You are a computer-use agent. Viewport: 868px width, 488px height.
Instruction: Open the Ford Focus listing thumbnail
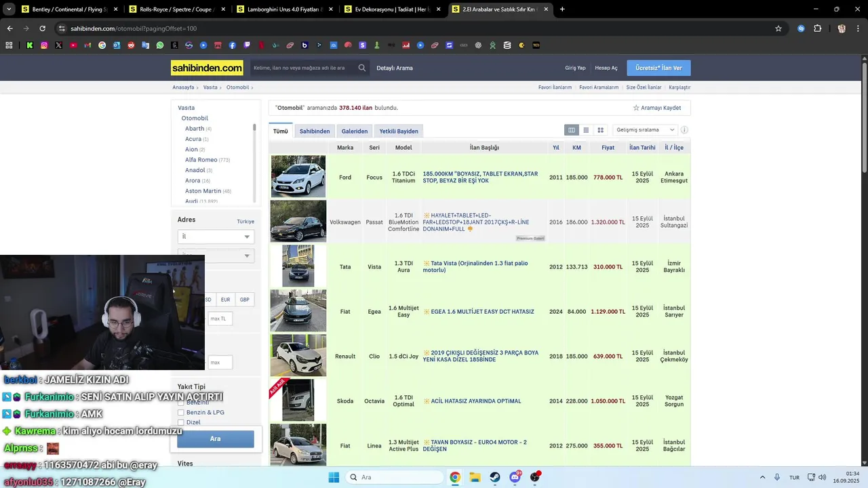tap(298, 177)
